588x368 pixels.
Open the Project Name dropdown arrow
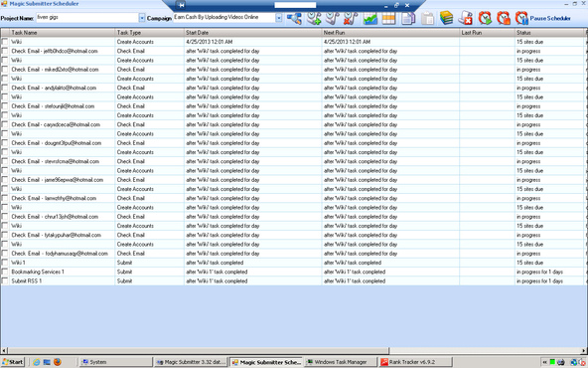[142, 18]
